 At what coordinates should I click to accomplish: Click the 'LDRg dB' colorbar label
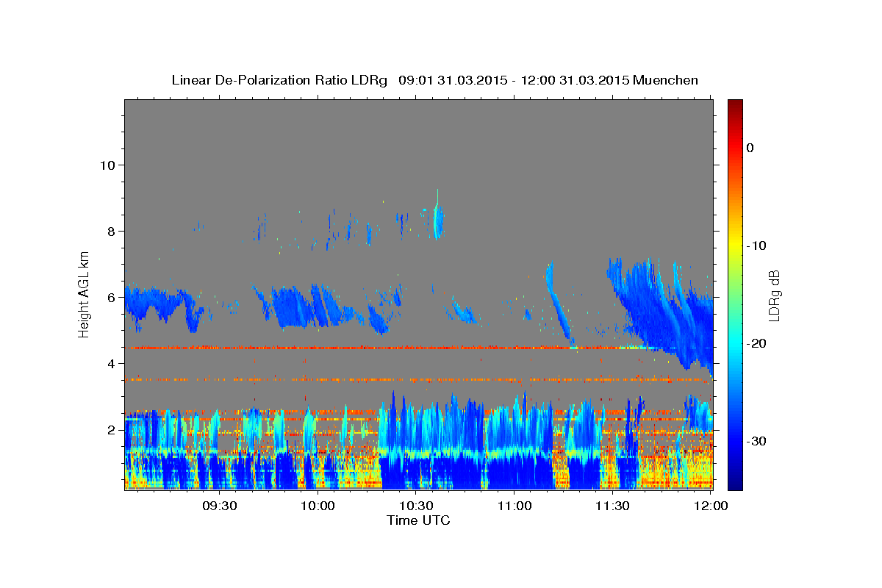[x=773, y=295]
